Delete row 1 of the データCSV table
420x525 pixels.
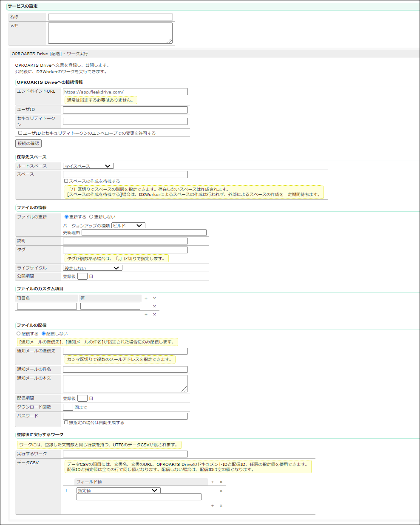click(221, 490)
